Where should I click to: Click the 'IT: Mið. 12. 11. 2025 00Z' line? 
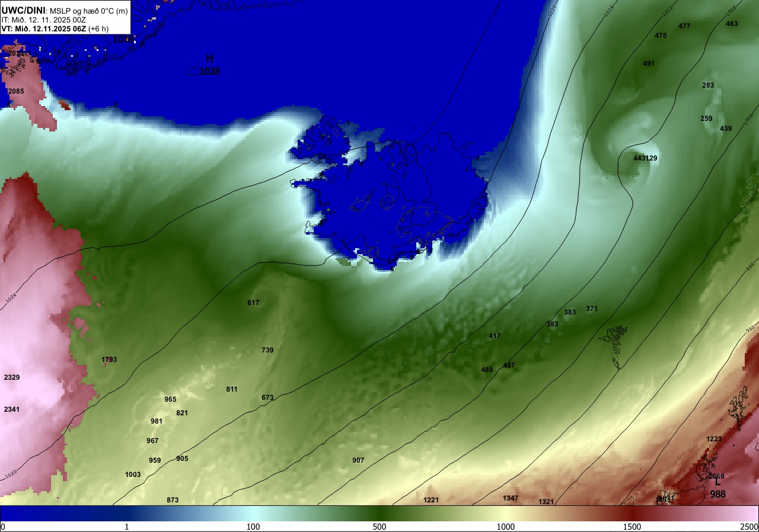tap(44, 20)
